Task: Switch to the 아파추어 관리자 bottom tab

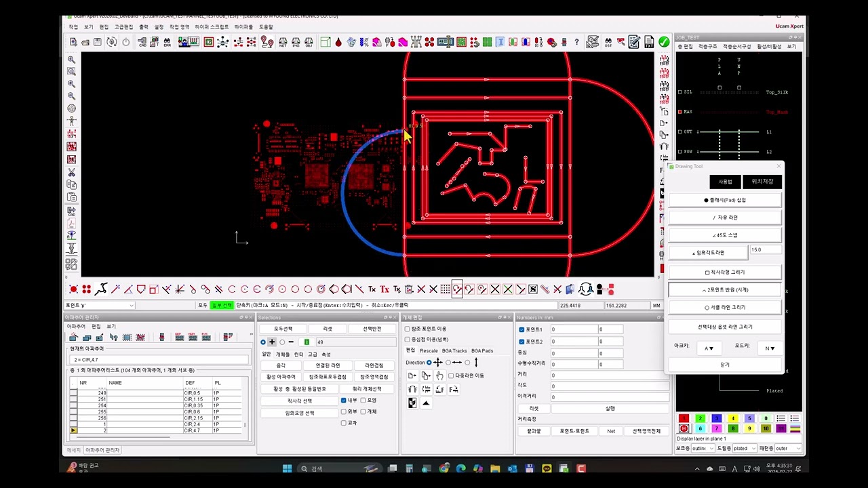Action: [102, 450]
